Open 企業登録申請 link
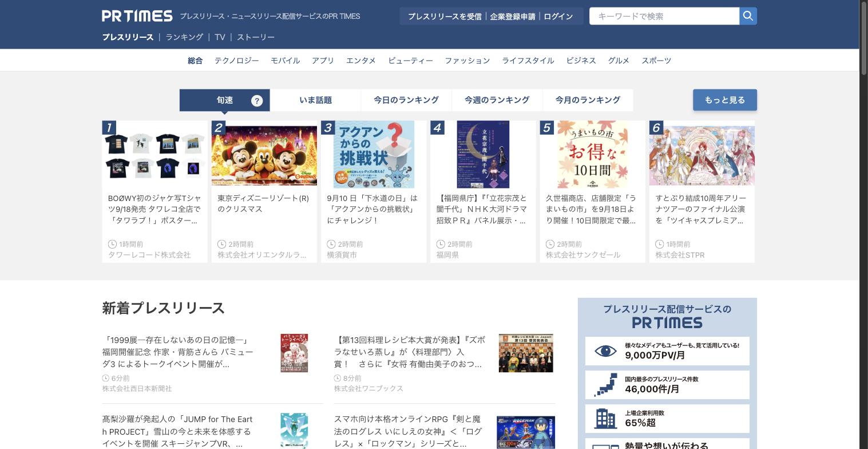 (x=513, y=17)
